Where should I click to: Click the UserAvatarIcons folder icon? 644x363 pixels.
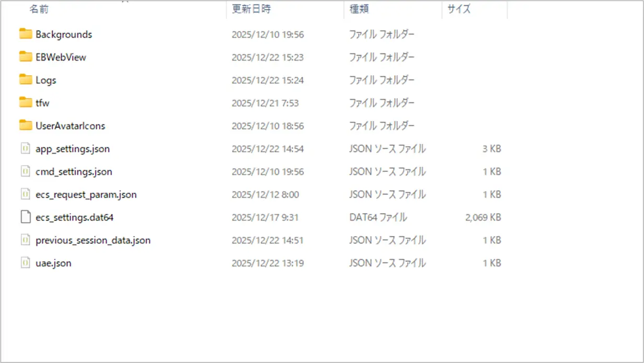tap(26, 125)
